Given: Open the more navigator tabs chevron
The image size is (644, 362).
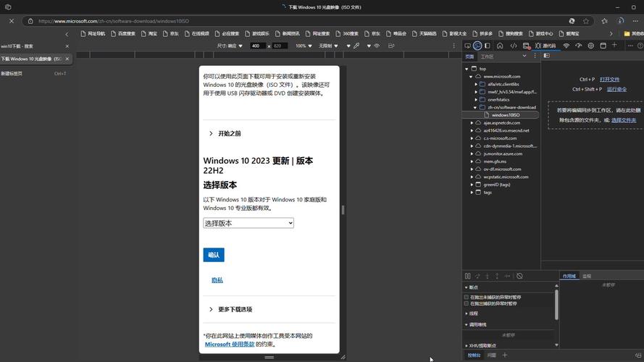Looking at the screenshot, I should pos(524,56).
